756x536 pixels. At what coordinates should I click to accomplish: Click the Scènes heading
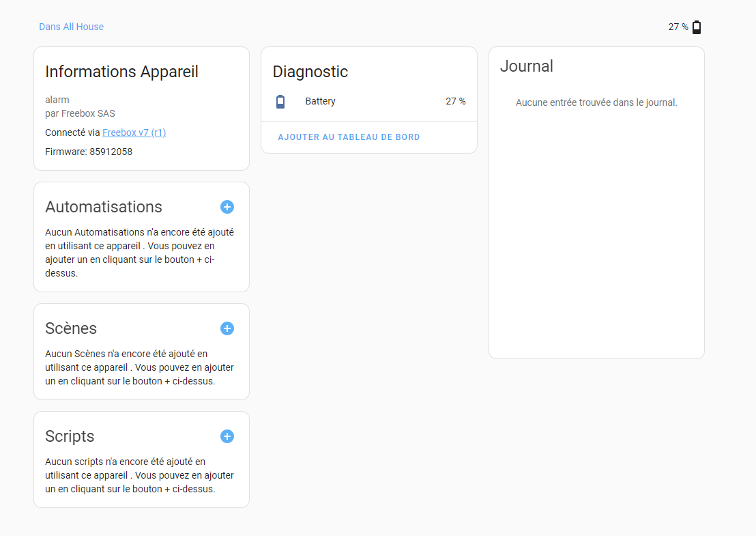tap(71, 328)
